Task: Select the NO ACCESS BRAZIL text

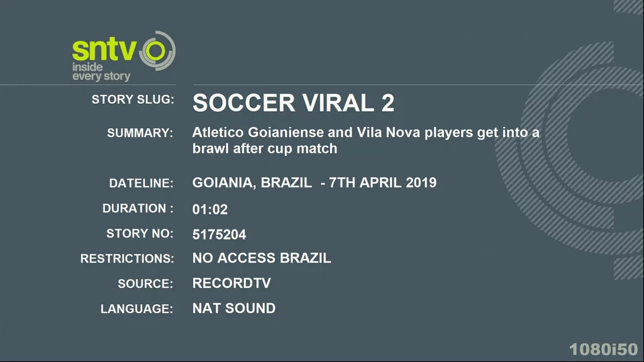Action: (262, 258)
